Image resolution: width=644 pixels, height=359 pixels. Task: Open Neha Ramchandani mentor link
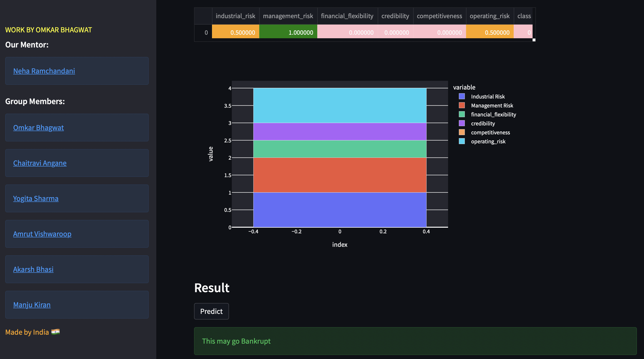point(44,71)
